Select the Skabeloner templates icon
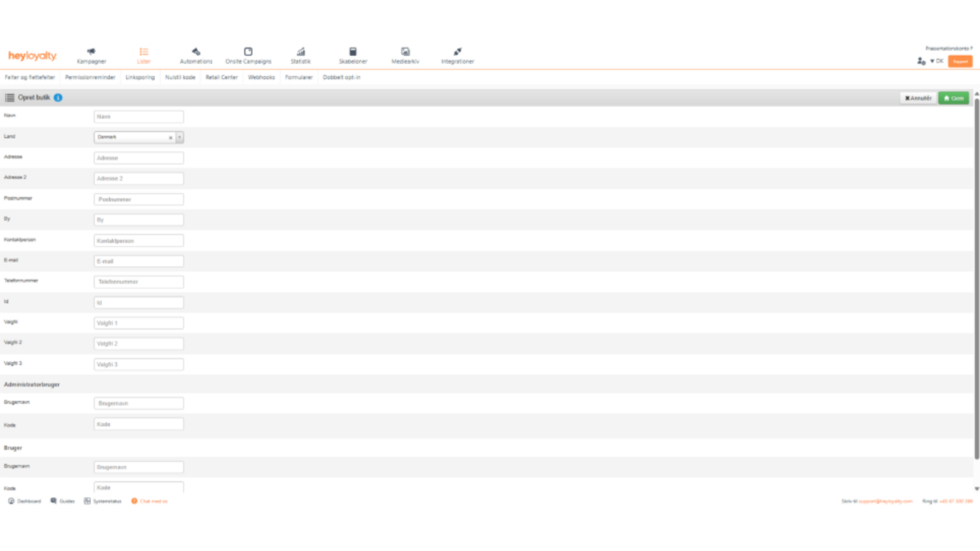 (x=353, y=52)
